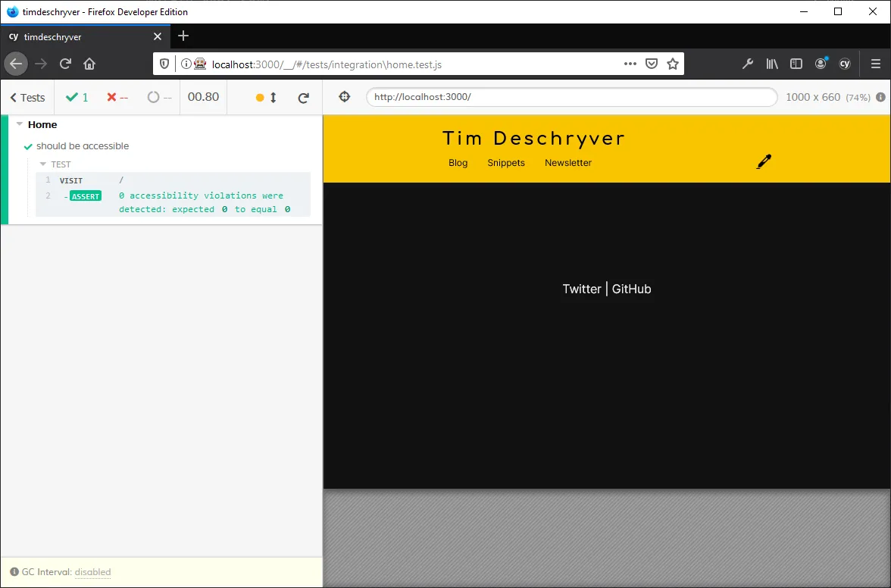Open the selector playground crosshair icon
The width and height of the screenshot is (891, 588).
pos(344,96)
